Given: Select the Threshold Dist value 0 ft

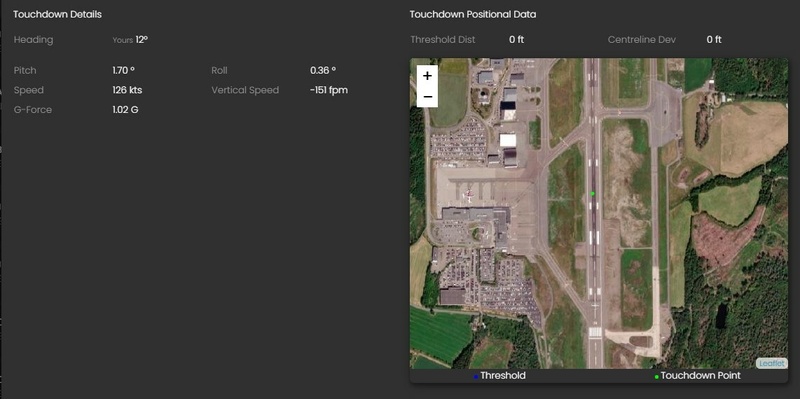Looking at the screenshot, I should click(x=516, y=40).
